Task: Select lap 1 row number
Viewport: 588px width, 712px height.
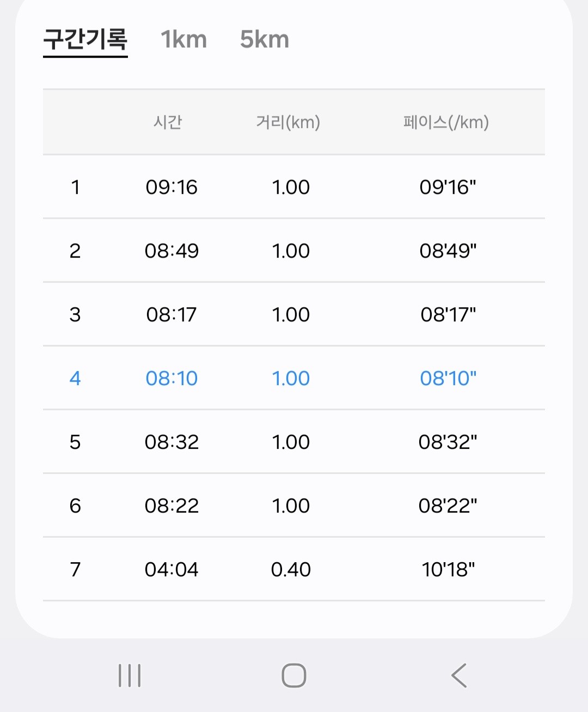Action: click(x=75, y=187)
